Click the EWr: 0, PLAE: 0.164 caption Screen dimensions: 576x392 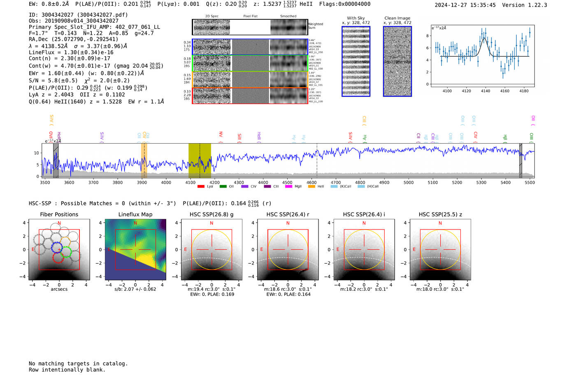(288, 295)
